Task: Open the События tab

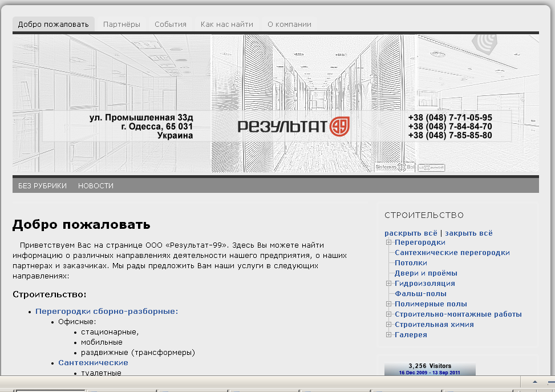Action: pos(170,25)
